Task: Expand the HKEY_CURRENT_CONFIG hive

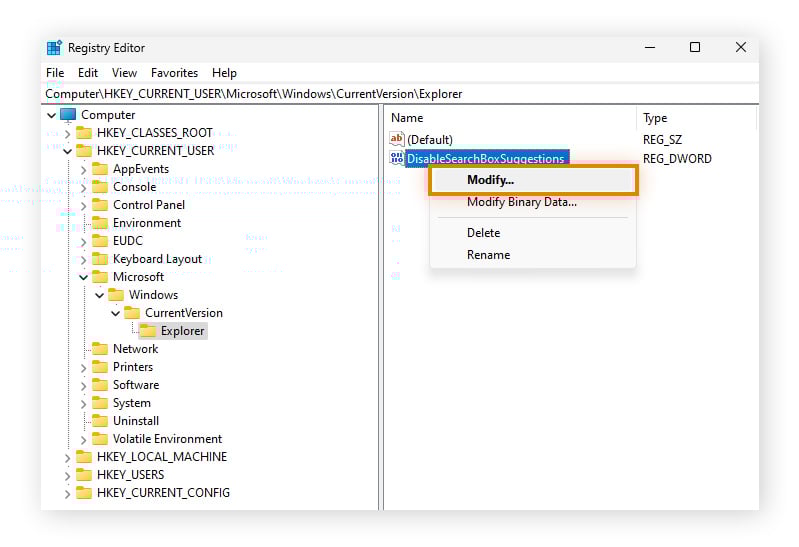Action: [x=67, y=493]
